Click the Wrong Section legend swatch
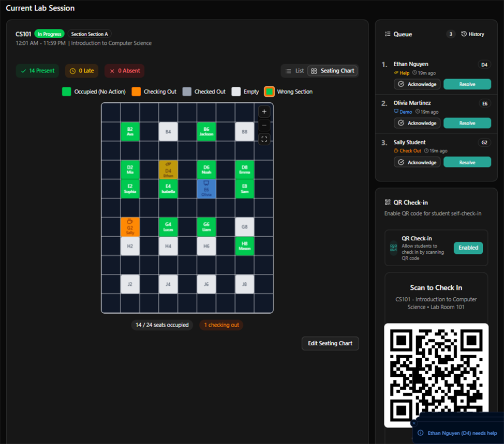The height and width of the screenshot is (444, 504). pos(270,91)
